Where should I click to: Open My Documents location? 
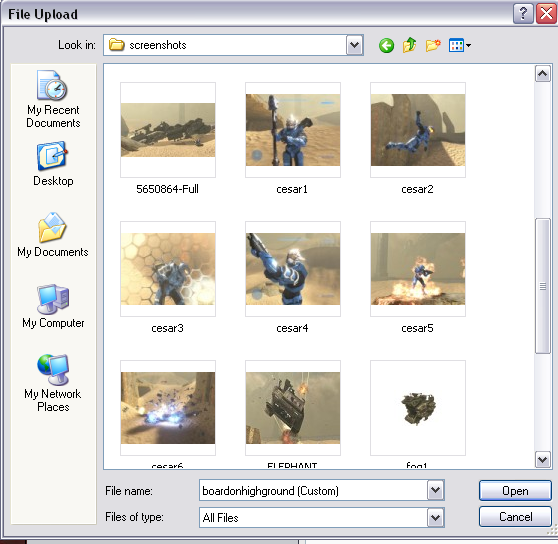click(x=53, y=235)
